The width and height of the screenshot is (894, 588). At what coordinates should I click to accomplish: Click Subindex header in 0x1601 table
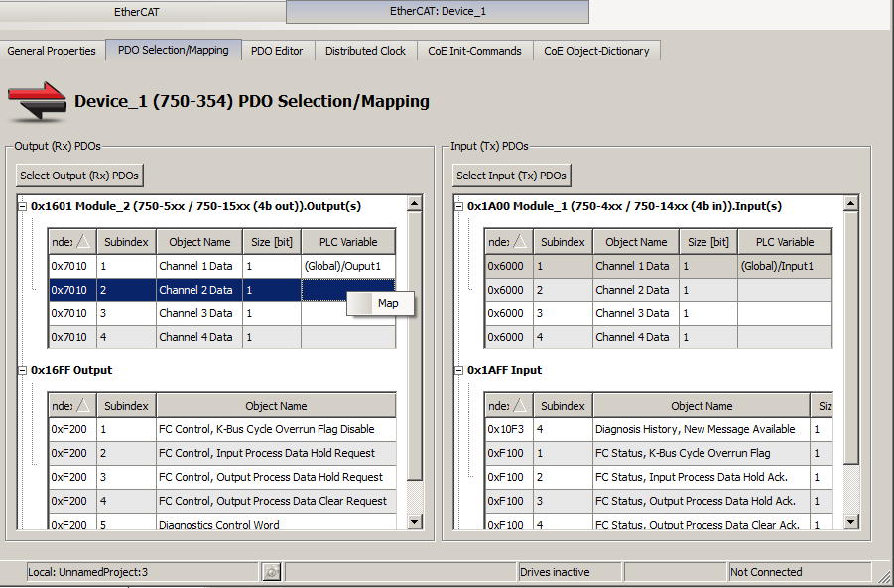click(126, 242)
